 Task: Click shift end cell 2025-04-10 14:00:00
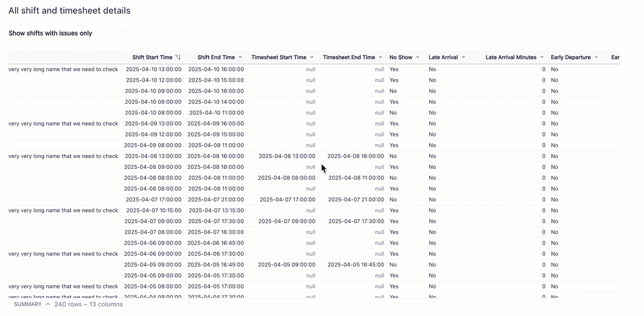click(x=216, y=102)
